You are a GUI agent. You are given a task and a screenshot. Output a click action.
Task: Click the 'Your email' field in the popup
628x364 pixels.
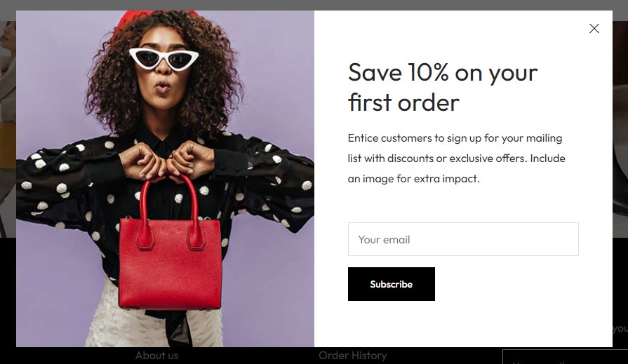point(463,239)
